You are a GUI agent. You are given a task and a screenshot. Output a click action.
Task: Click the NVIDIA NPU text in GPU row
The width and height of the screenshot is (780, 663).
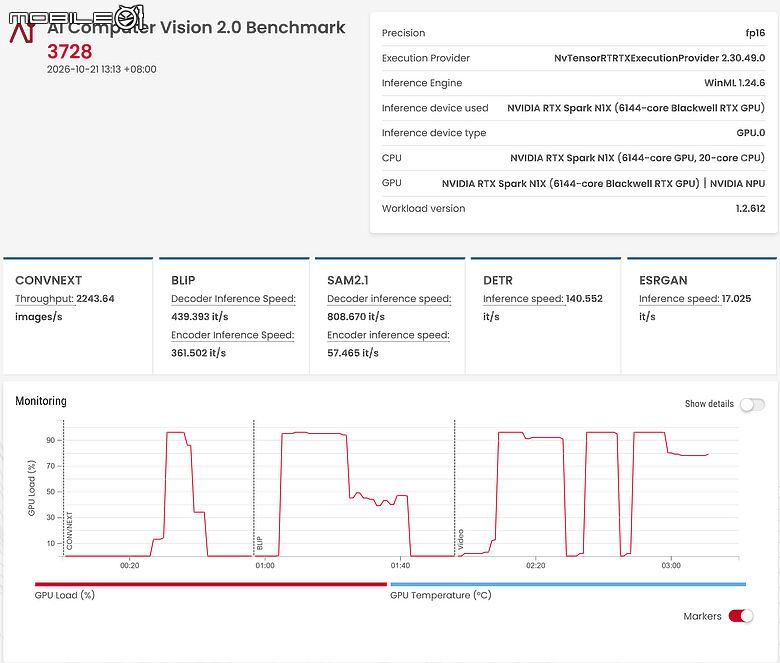point(737,184)
